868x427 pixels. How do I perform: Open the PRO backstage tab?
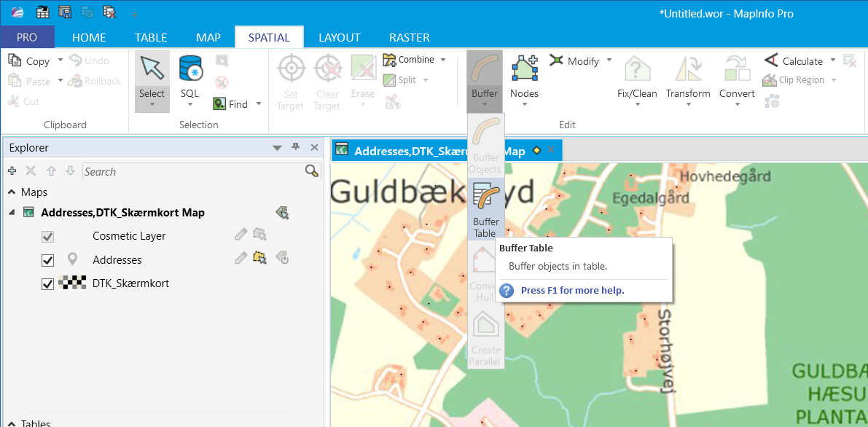tap(27, 38)
